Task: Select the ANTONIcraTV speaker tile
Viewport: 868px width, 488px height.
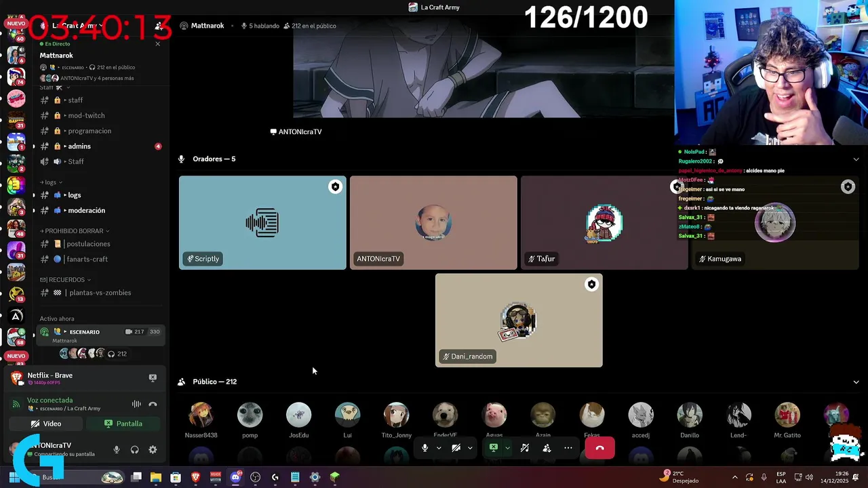Action: (433, 223)
